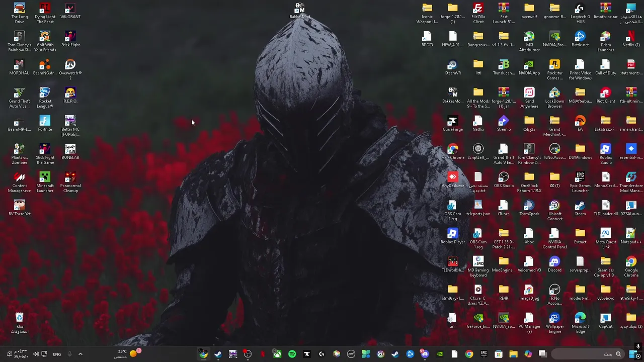Open the EA app desktop icon
Viewport: 644px width, 362px height.
point(580,124)
